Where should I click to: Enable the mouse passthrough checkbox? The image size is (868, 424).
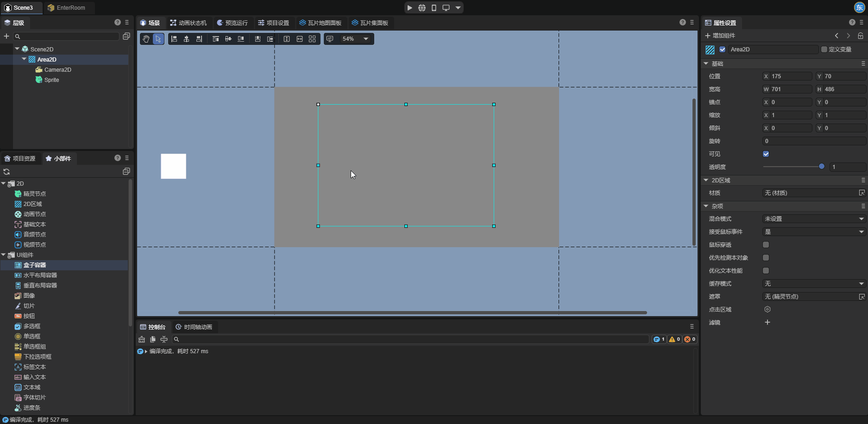pyautogui.click(x=766, y=245)
